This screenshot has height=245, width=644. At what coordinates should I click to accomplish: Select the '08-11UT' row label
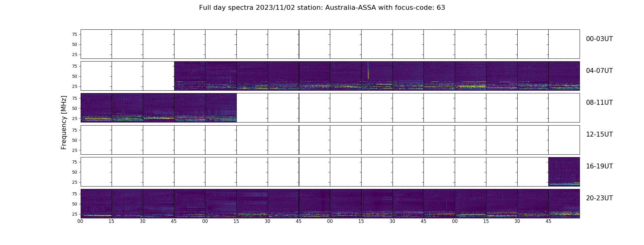point(599,103)
